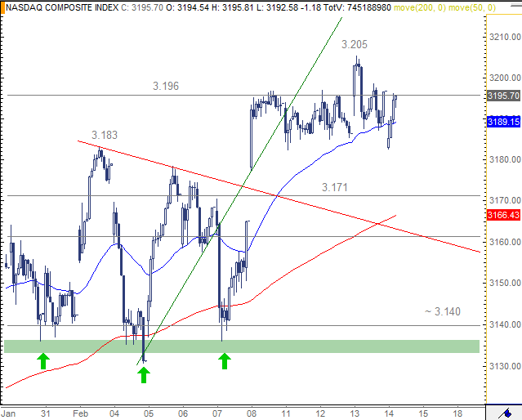This screenshot has width=522, height=420.
Task: Click the green up arrow near Feb 07
Action: [224, 360]
